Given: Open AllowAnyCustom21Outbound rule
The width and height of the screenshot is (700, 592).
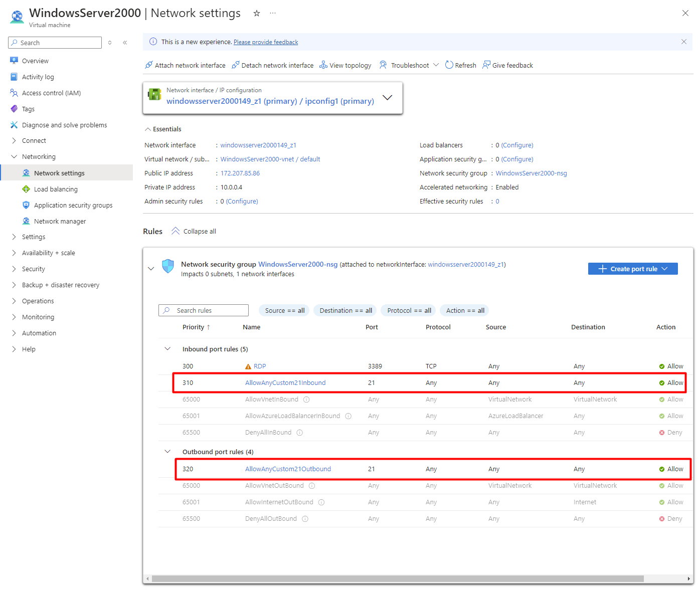Looking at the screenshot, I should [x=288, y=469].
